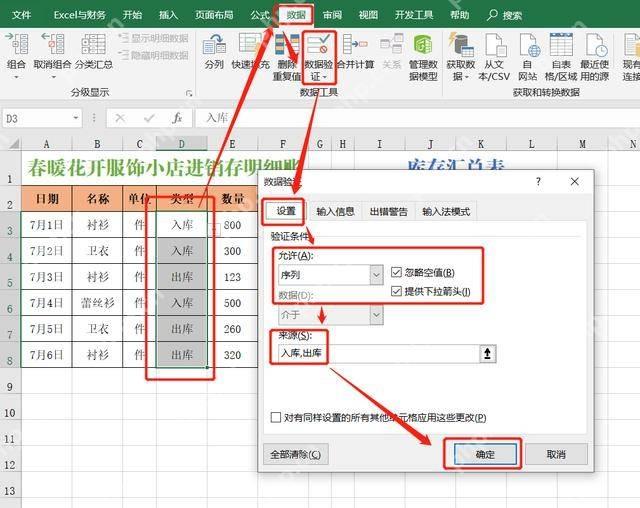Check 对有同样设置的所有其他单元格应用这些更改
Viewport: 640px width, 508px height.
click(276, 417)
